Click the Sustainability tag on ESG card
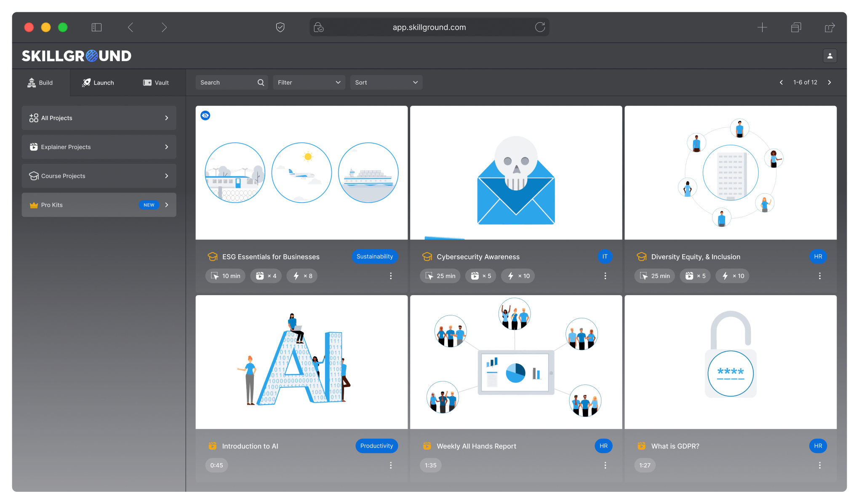The width and height of the screenshot is (859, 504). coord(374,256)
